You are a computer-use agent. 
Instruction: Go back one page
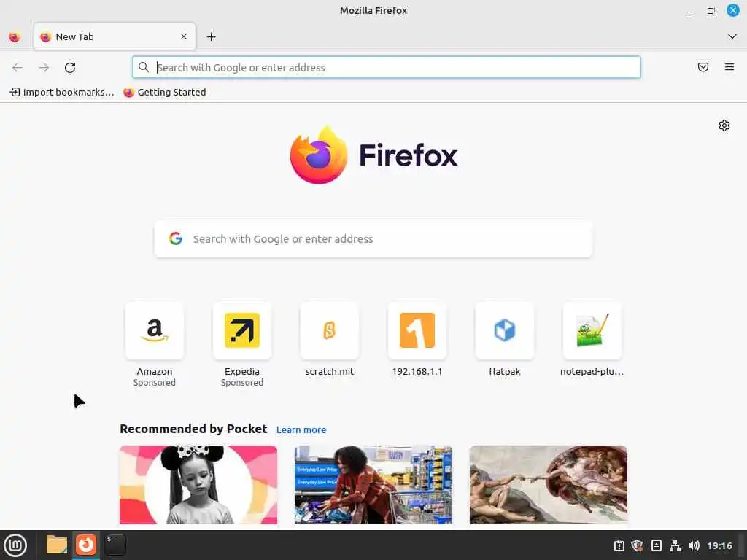pos(18,68)
